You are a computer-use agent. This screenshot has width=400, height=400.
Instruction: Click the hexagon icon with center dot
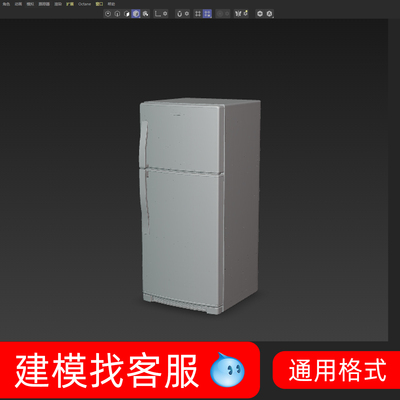click(260, 14)
